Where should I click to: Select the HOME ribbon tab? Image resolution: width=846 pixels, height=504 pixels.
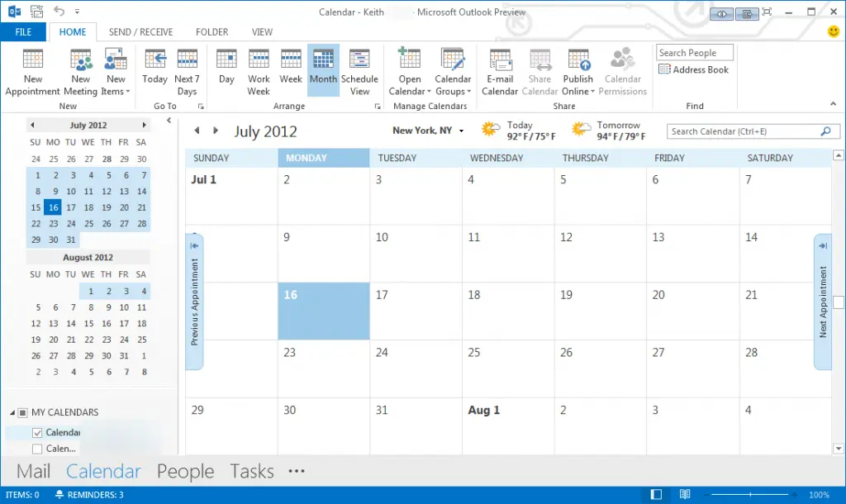click(x=73, y=32)
